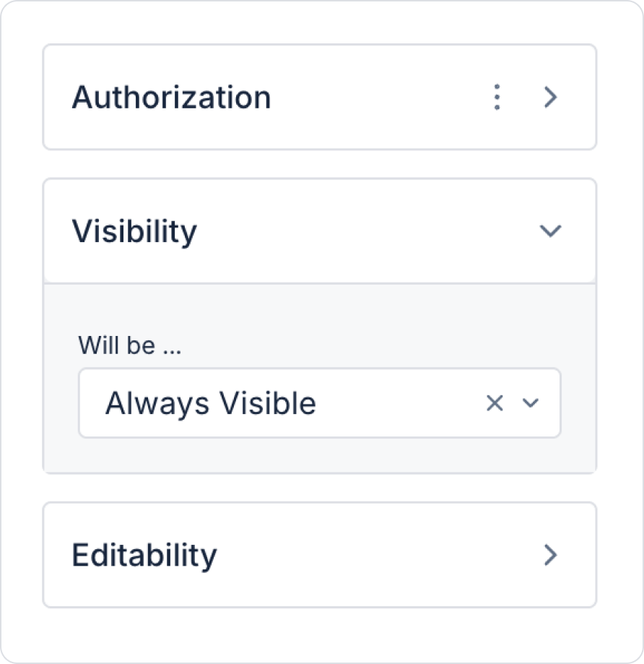Click the Editability section title
This screenshot has width=644, height=664.
pyautogui.click(x=144, y=555)
